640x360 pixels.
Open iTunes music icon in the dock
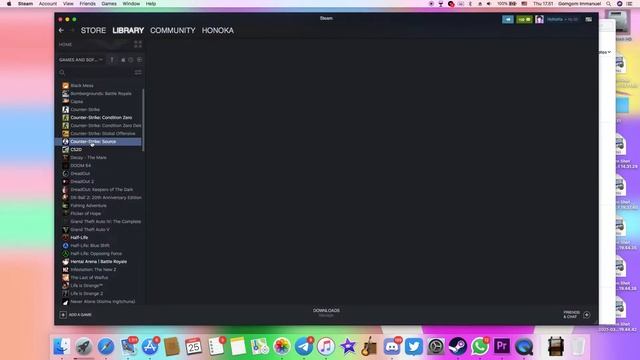tap(326, 347)
